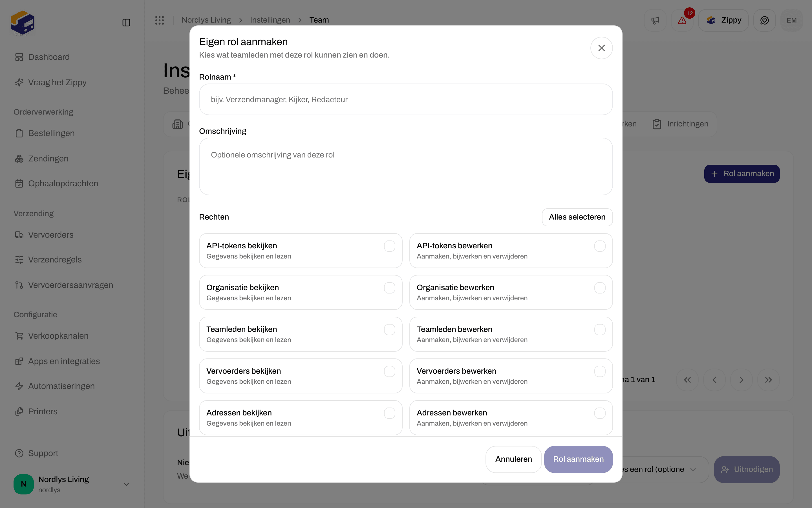Click the Zippy button in header

click(723, 20)
